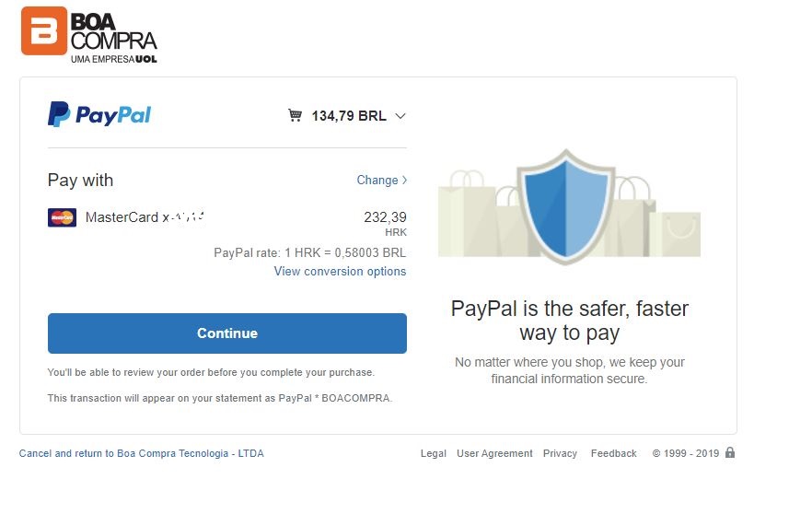Click the blue shield illustration
Screen dimensions: 812x514
(566, 206)
